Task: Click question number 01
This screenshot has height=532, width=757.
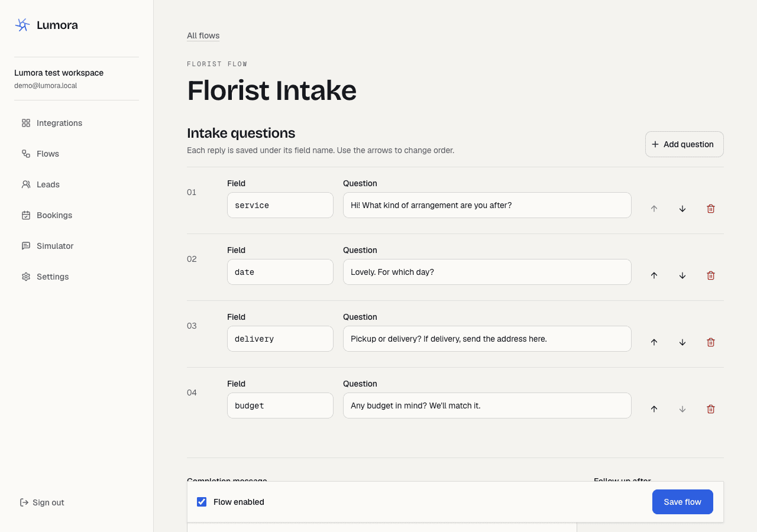Action: [x=192, y=192]
